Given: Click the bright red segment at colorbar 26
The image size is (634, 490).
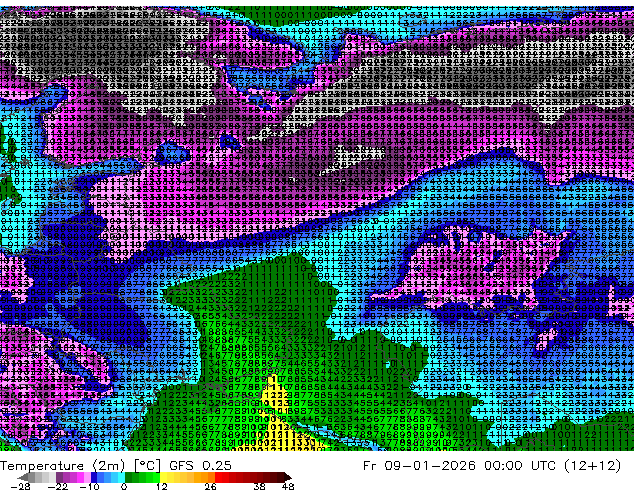Looking at the screenshot, I should coord(218,477).
